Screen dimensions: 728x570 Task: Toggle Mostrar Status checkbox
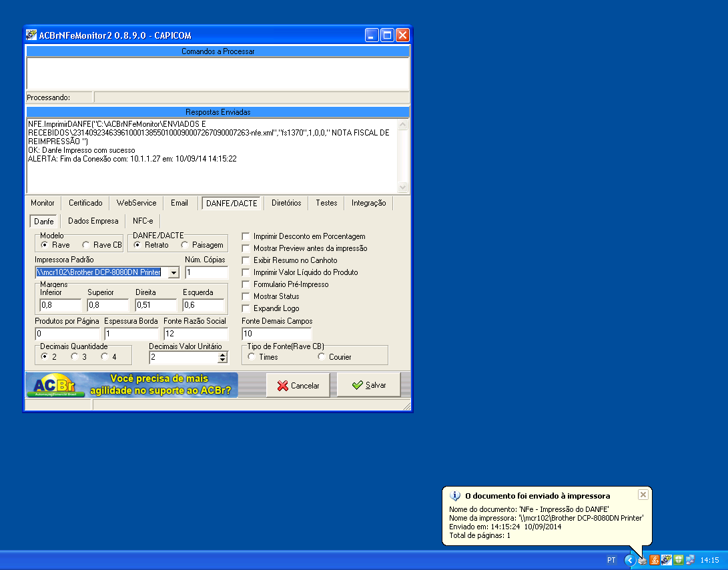click(246, 296)
